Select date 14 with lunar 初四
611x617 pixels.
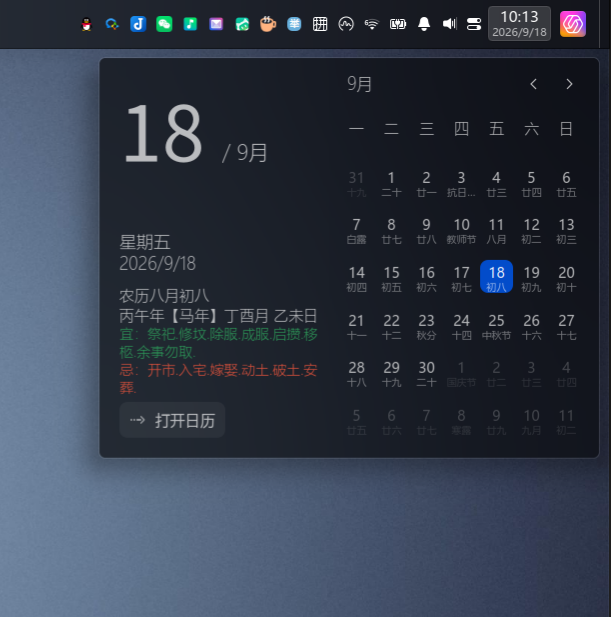click(x=356, y=279)
